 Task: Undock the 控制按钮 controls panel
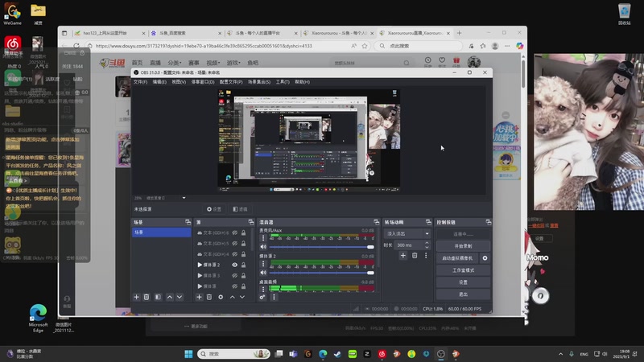click(x=489, y=222)
